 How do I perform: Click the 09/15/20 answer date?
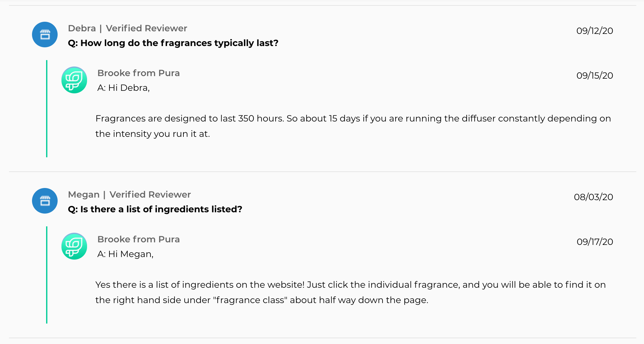[x=594, y=76]
